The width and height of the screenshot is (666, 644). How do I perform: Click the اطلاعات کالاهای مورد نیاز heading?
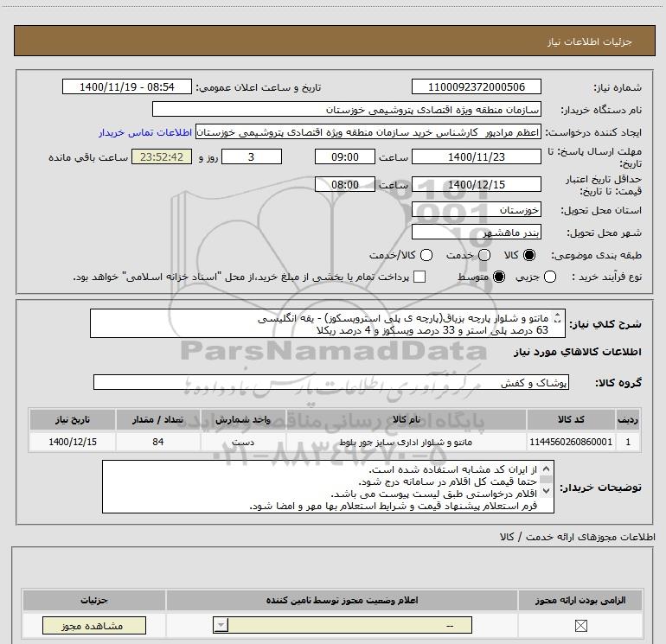click(x=577, y=352)
